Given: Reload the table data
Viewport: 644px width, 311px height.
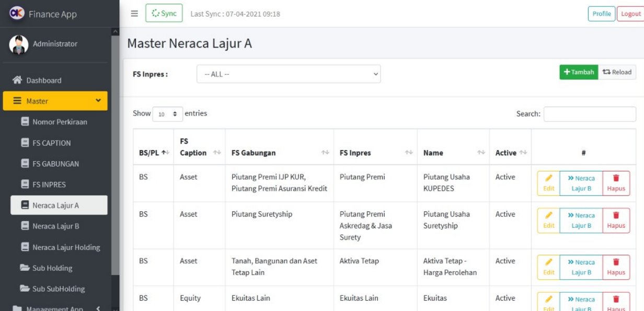Looking at the screenshot, I should 617,72.
